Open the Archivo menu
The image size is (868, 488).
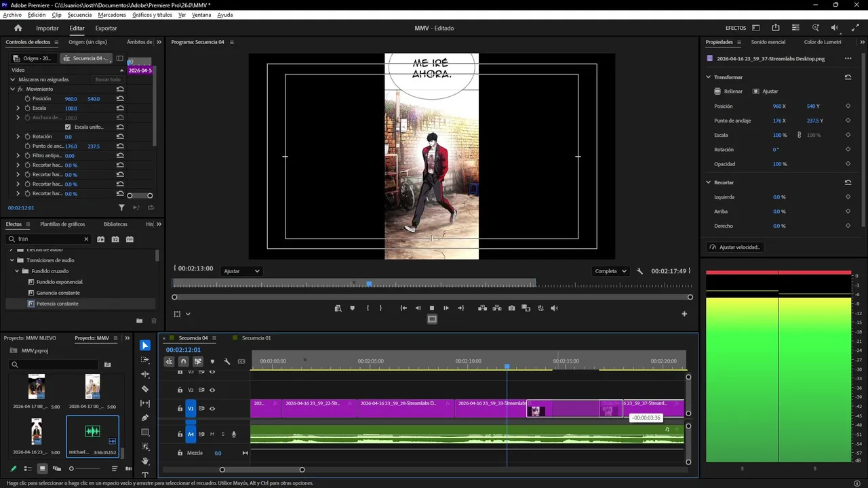(x=12, y=15)
